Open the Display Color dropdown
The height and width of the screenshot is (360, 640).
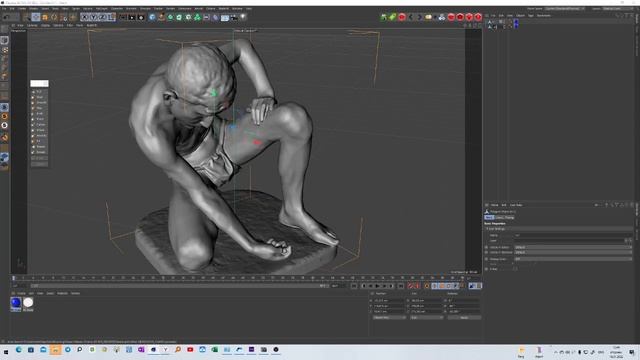point(573,259)
